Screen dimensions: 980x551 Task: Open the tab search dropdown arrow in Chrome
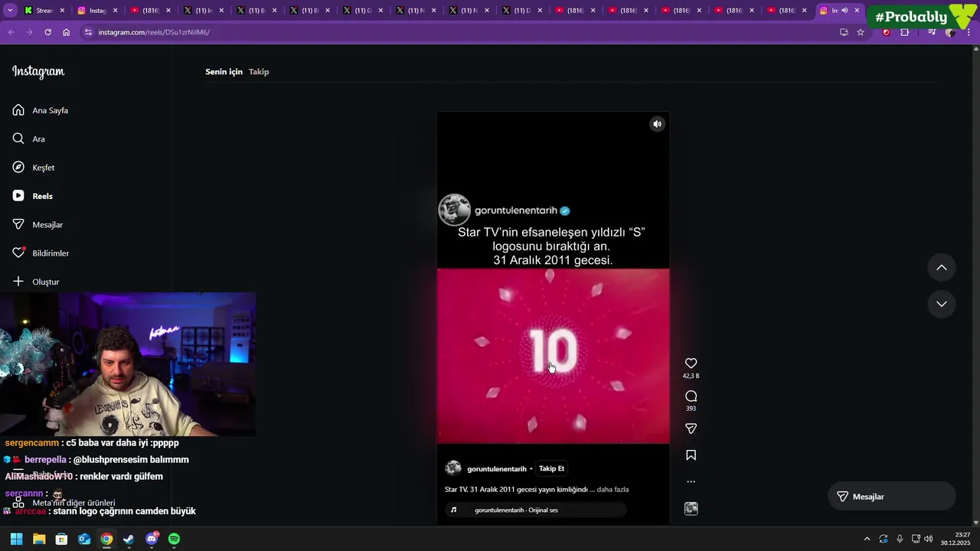point(10,11)
